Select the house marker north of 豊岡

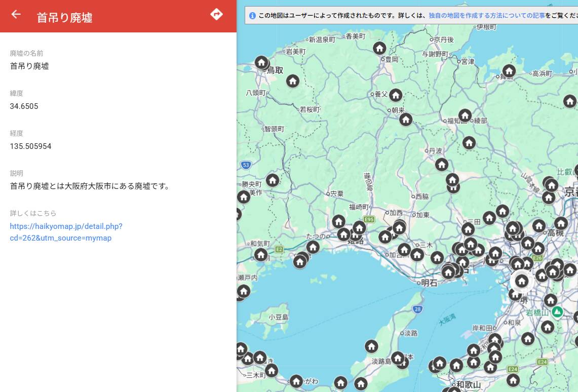click(379, 48)
